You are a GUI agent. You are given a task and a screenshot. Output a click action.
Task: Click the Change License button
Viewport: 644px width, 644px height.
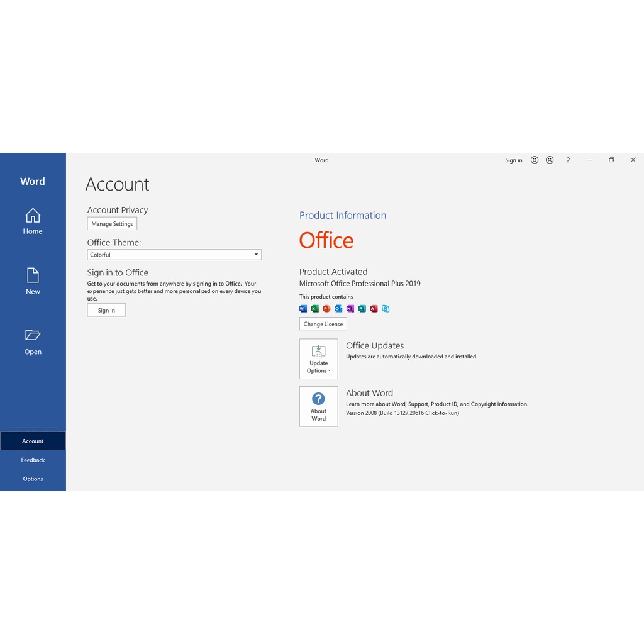323,324
